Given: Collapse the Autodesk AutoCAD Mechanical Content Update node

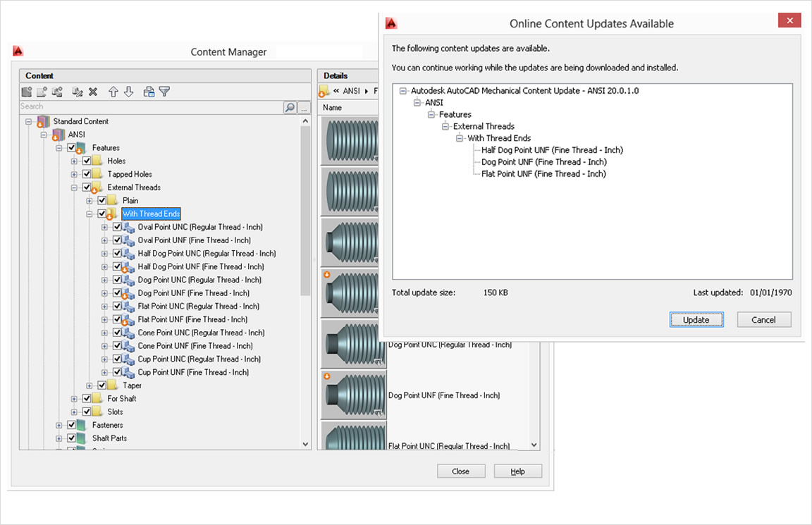Looking at the screenshot, I should click(x=403, y=91).
